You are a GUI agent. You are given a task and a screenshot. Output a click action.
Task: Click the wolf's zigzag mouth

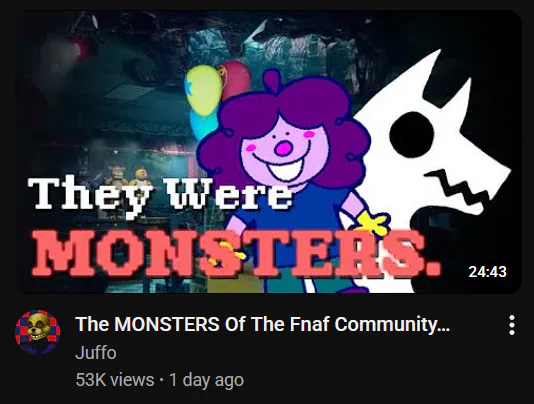coord(459,187)
